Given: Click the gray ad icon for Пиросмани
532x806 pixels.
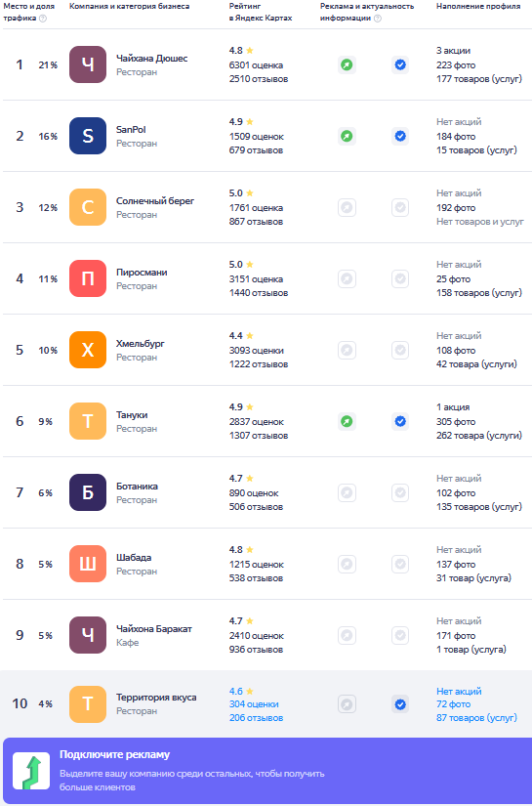Looking at the screenshot, I should (x=348, y=279).
